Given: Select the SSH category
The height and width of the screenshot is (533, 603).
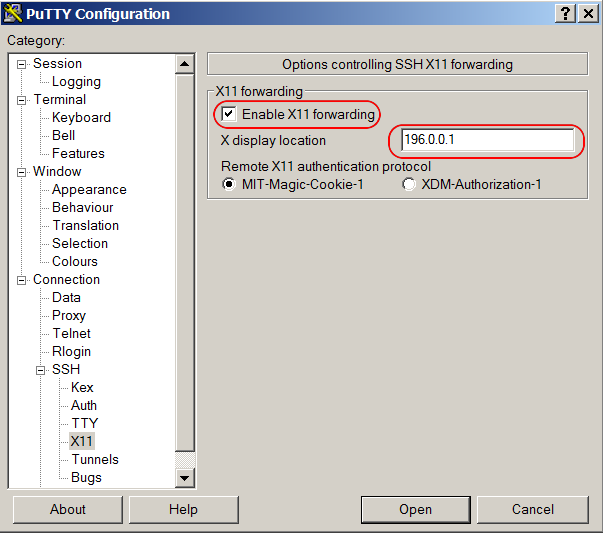Looking at the screenshot, I should click(66, 370).
